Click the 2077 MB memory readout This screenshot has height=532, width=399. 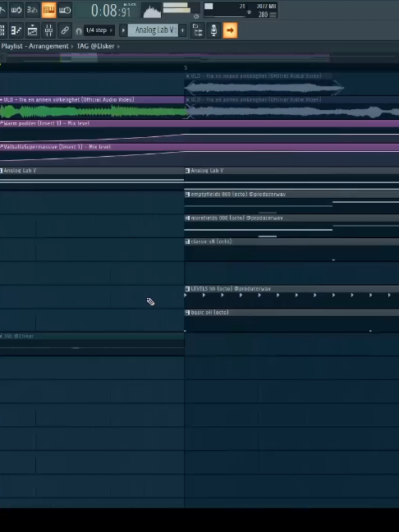click(266, 7)
